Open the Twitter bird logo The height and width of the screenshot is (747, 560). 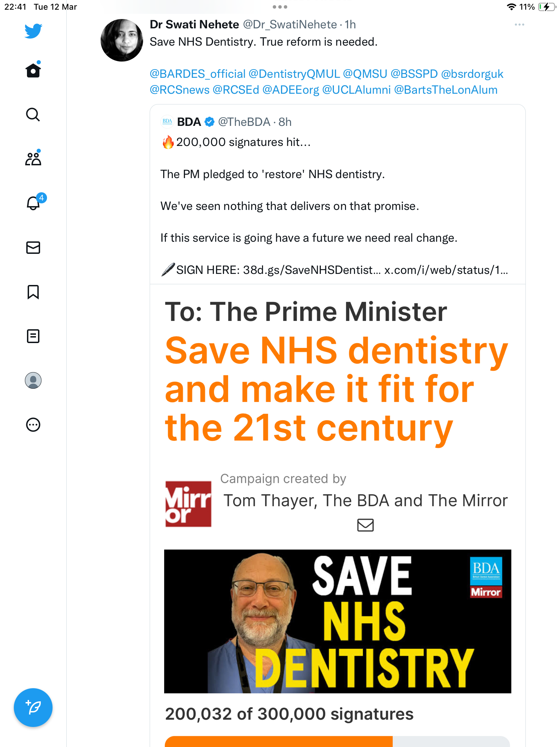tap(33, 31)
